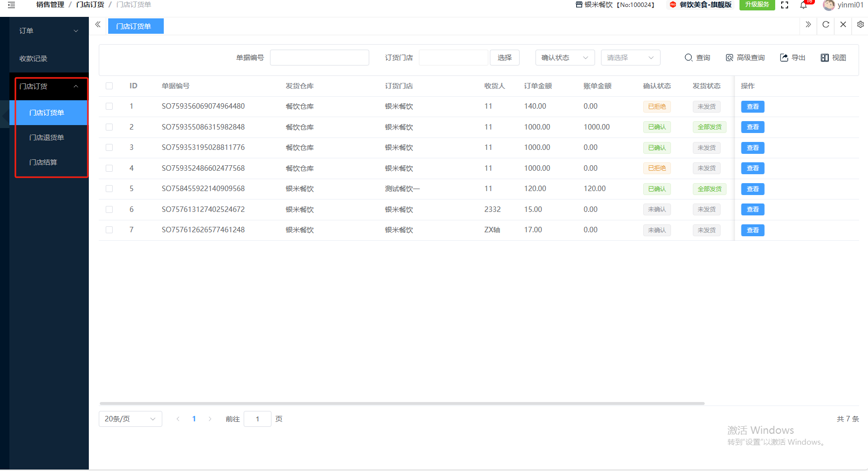Refresh the current tab page
The height and width of the screenshot is (471, 868).
[x=826, y=24]
